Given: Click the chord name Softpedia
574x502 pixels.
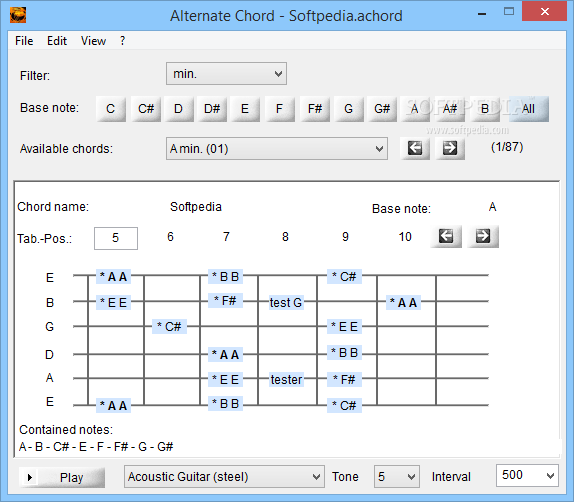Looking at the screenshot, I should [196, 207].
